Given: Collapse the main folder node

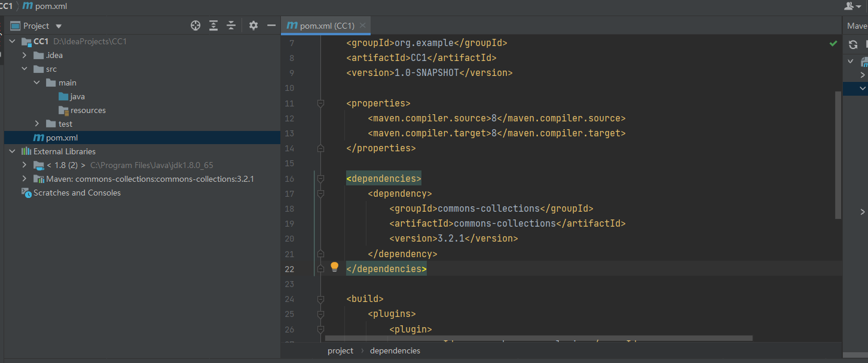Looking at the screenshot, I should 37,83.
